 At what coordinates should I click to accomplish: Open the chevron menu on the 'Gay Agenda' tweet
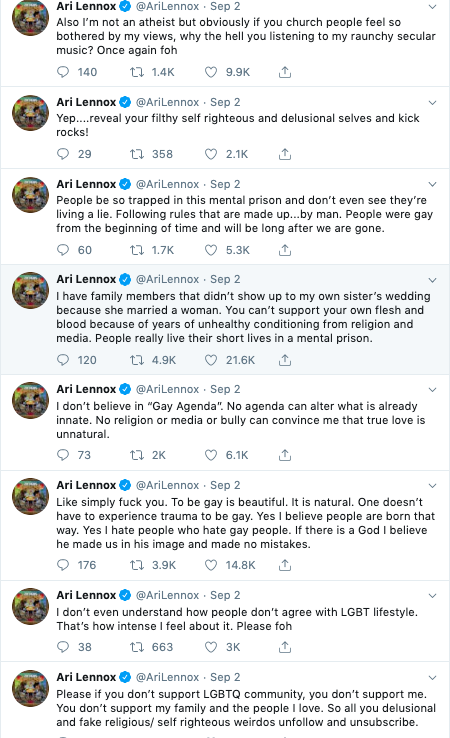tap(433, 390)
